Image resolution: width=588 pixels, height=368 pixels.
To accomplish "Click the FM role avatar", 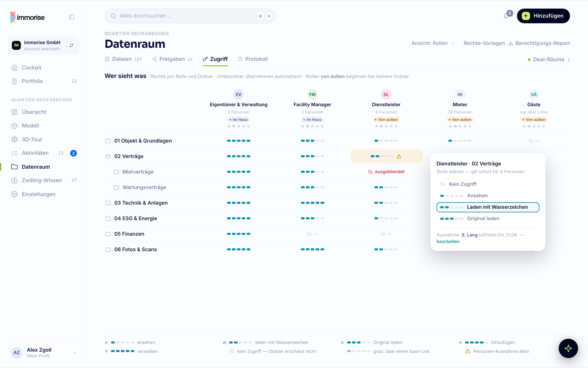I will (x=312, y=94).
